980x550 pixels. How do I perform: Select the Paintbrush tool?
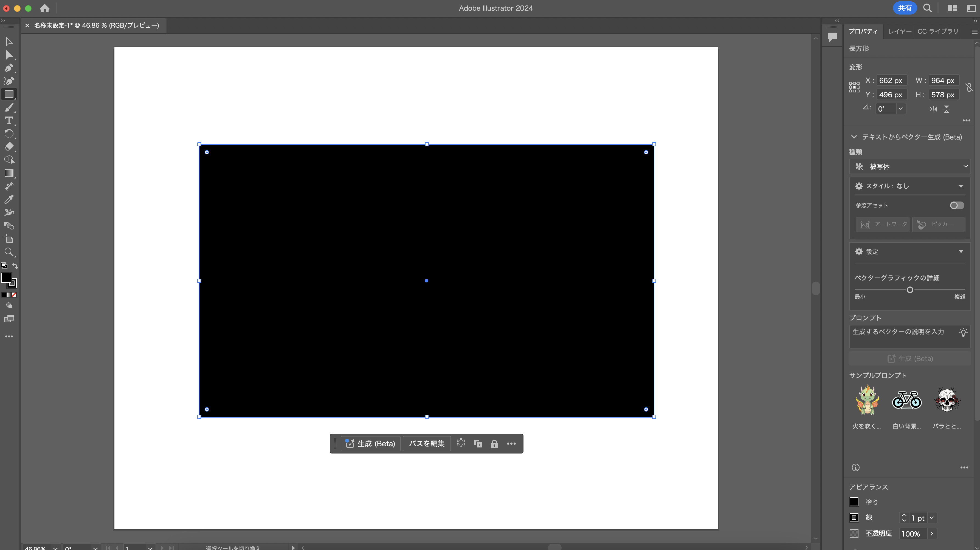pyautogui.click(x=9, y=107)
